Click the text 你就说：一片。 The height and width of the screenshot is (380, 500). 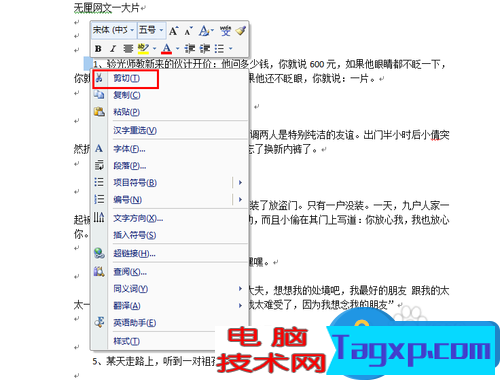click(x=344, y=79)
